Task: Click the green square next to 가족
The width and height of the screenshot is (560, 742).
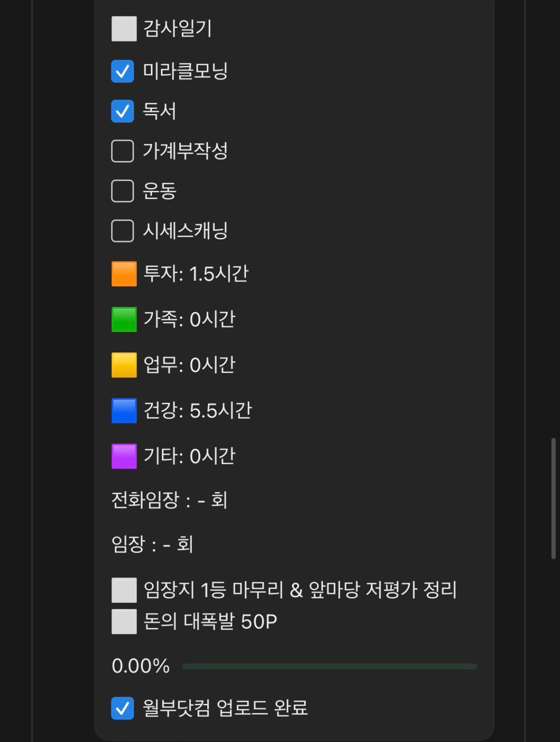Action: (x=123, y=319)
